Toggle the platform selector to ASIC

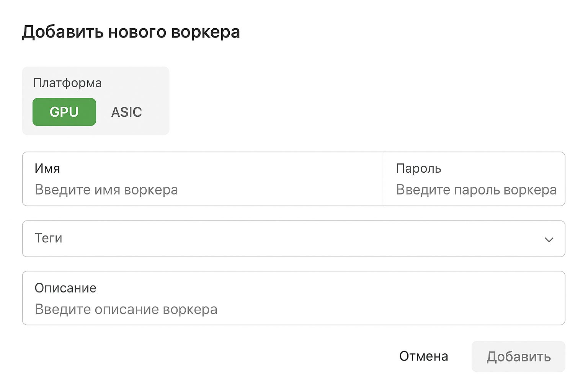tap(127, 112)
